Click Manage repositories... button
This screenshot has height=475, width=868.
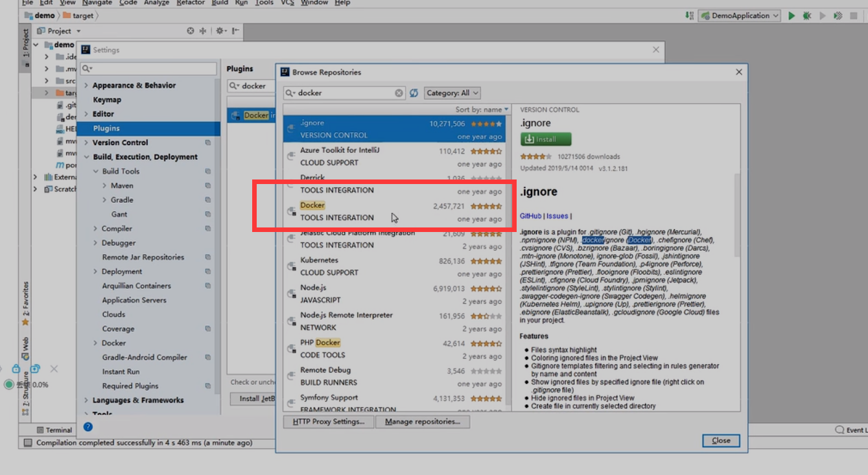tap(423, 422)
